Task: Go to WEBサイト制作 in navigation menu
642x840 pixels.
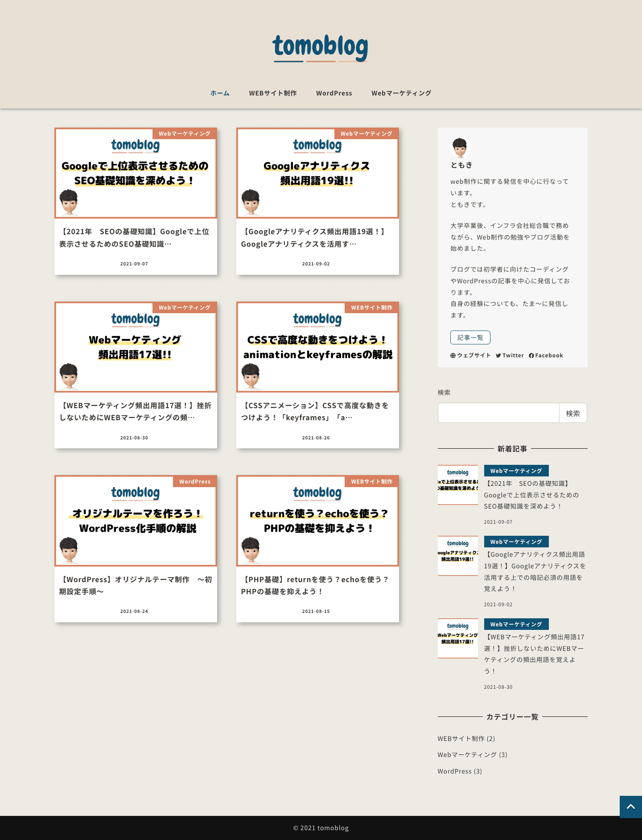Action: click(x=272, y=93)
